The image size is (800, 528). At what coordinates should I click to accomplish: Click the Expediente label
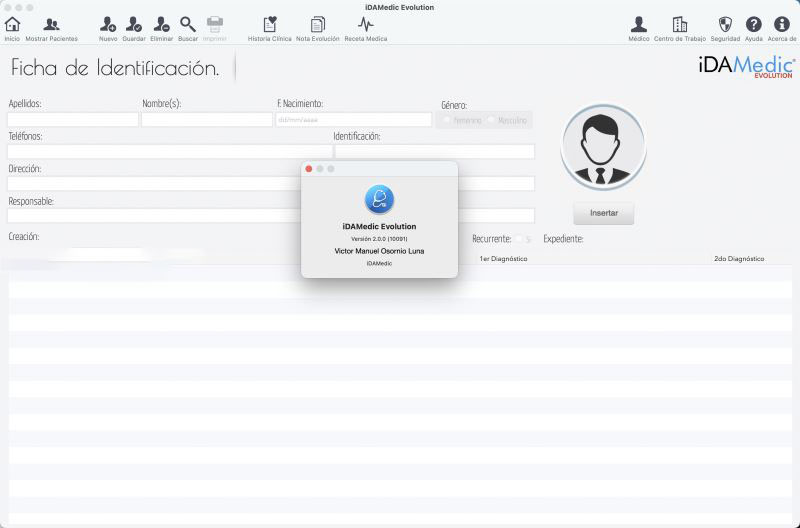coord(563,239)
